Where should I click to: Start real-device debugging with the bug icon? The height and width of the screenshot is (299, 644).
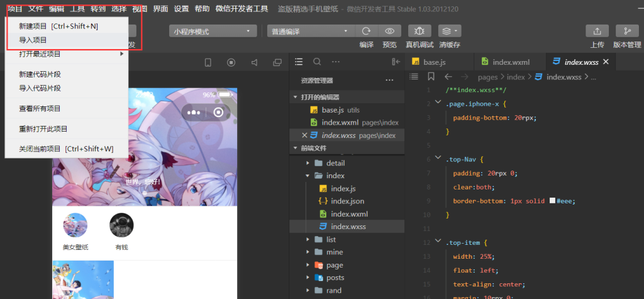419,31
